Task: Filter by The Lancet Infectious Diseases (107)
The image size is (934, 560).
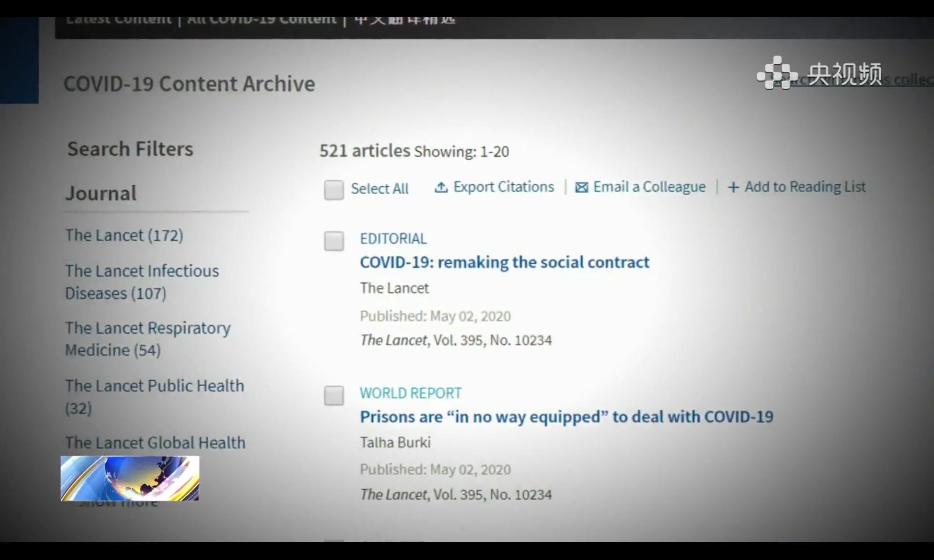Action: (x=142, y=282)
